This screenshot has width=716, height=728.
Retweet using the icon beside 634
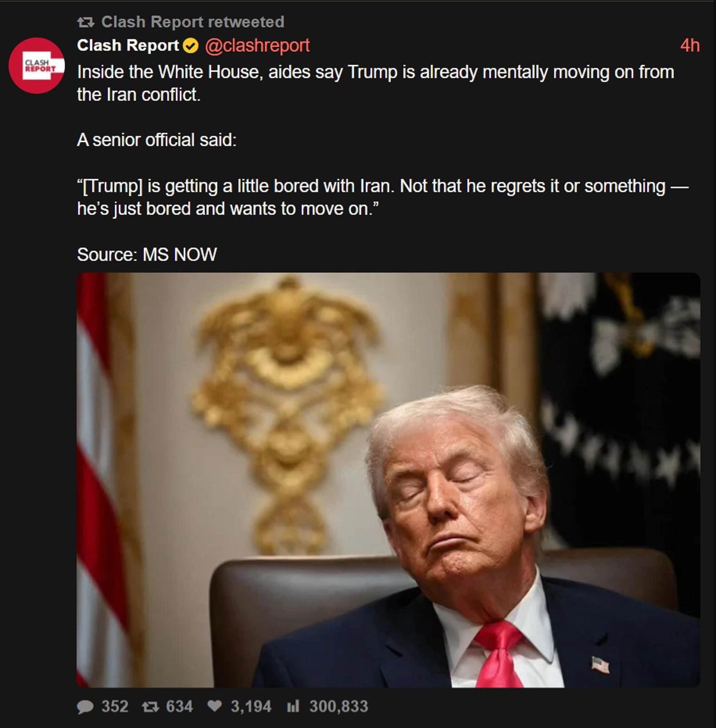(x=150, y=707)
